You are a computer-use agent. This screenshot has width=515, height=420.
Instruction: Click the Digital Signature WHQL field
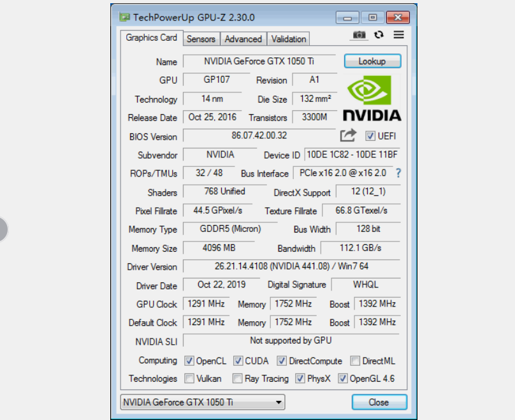point(366,285)
